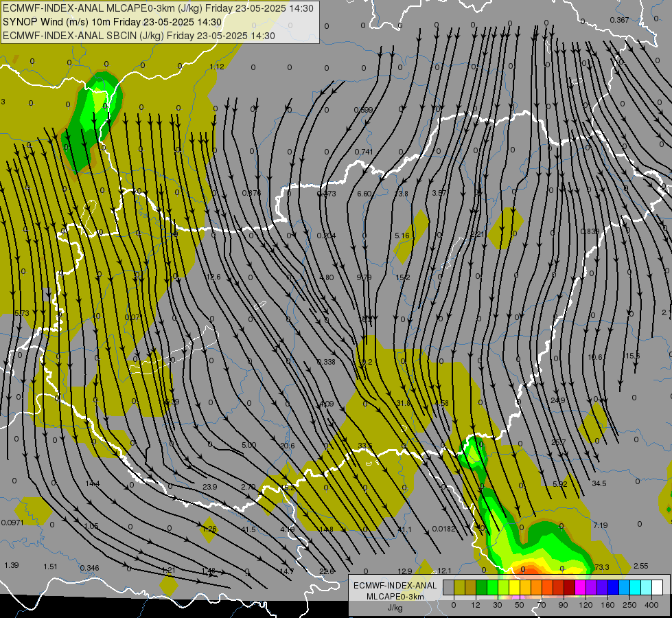Click the 1.51 value on the map

click(50, 566)
